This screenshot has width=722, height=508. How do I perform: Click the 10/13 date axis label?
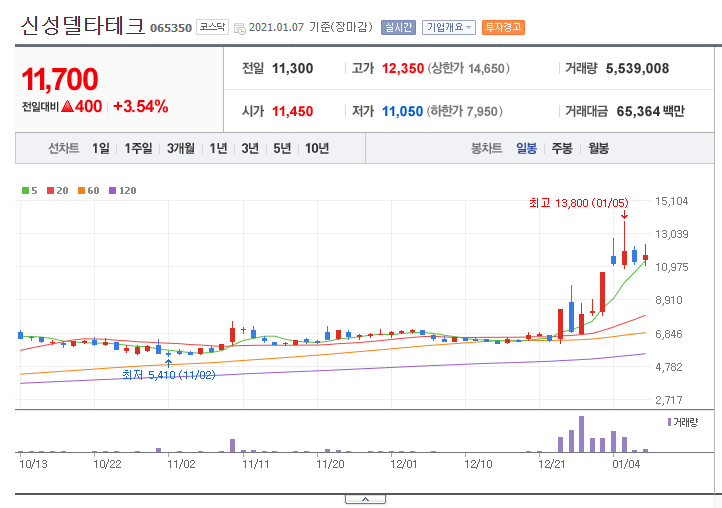pyautogui.click(x=33, y=464)
